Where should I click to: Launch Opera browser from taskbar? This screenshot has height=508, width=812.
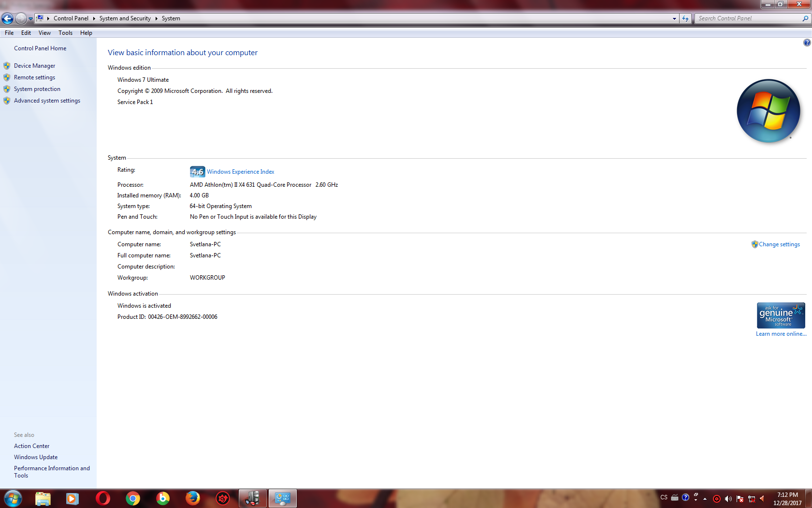pyautogui.click(x=102, y=498)
